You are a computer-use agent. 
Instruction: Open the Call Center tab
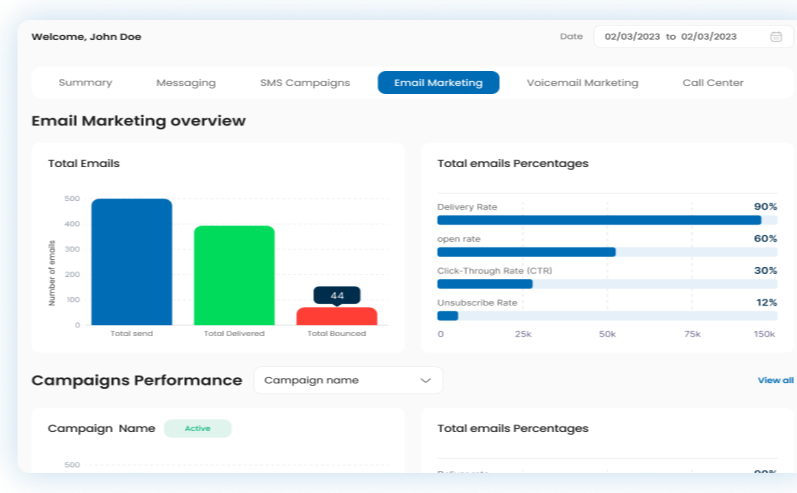pos(713,83)
